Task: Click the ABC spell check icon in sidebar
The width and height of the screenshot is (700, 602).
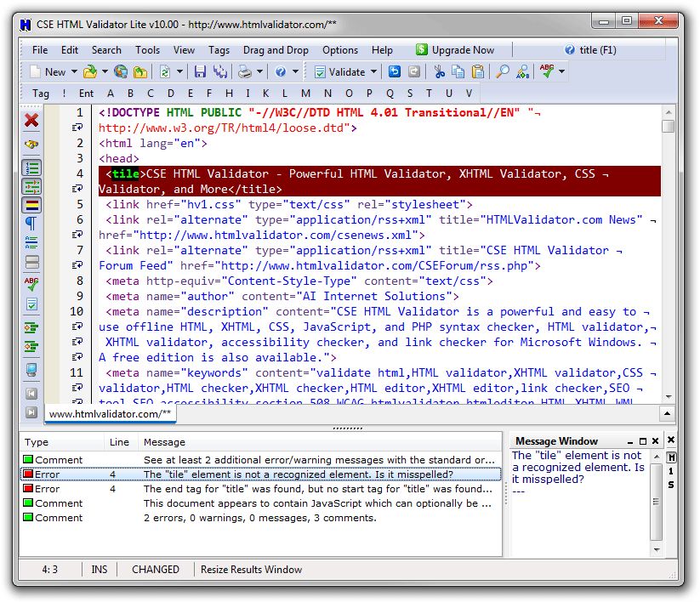Action: point(31,283)
